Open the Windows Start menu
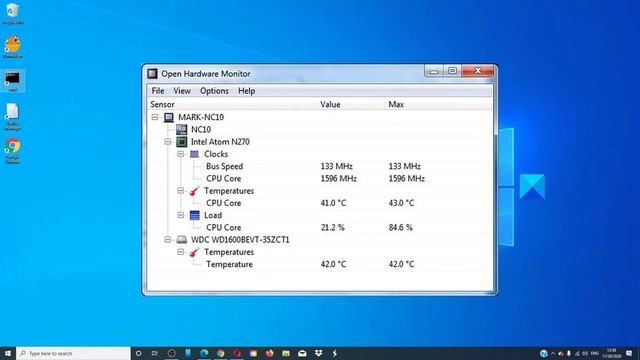Image resolution: width=640 pixels, height=360 pixels. click(x=8, y=353)
